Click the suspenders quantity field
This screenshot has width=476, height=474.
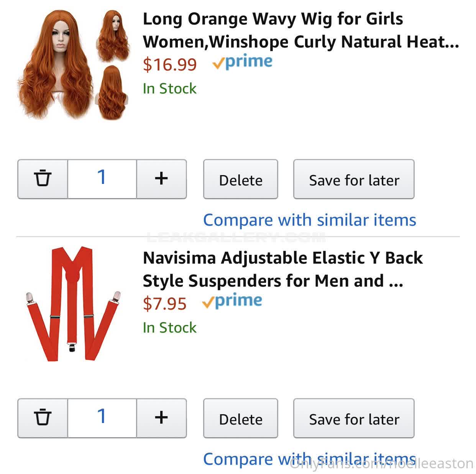pyautogui.click(x=102, y=418)
